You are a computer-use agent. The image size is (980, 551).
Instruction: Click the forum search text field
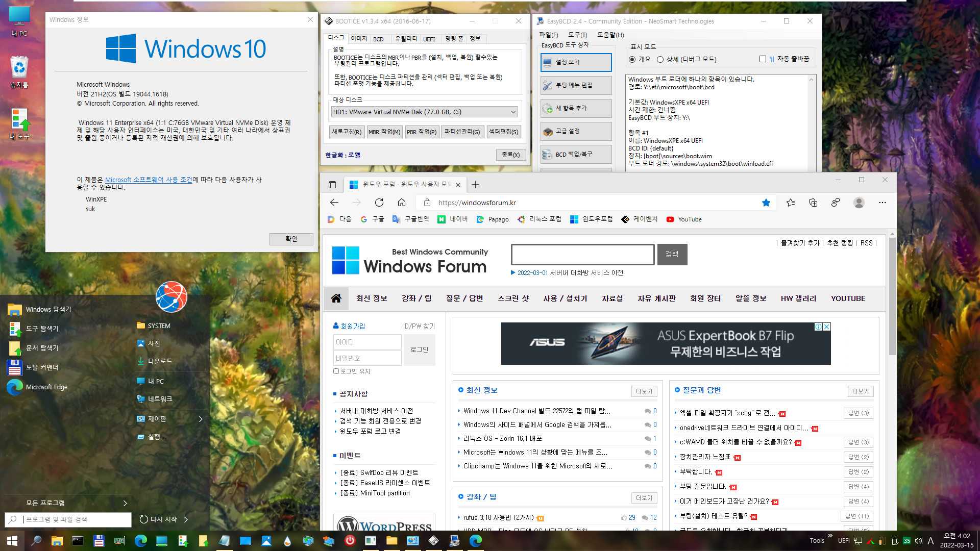point(583,254)
